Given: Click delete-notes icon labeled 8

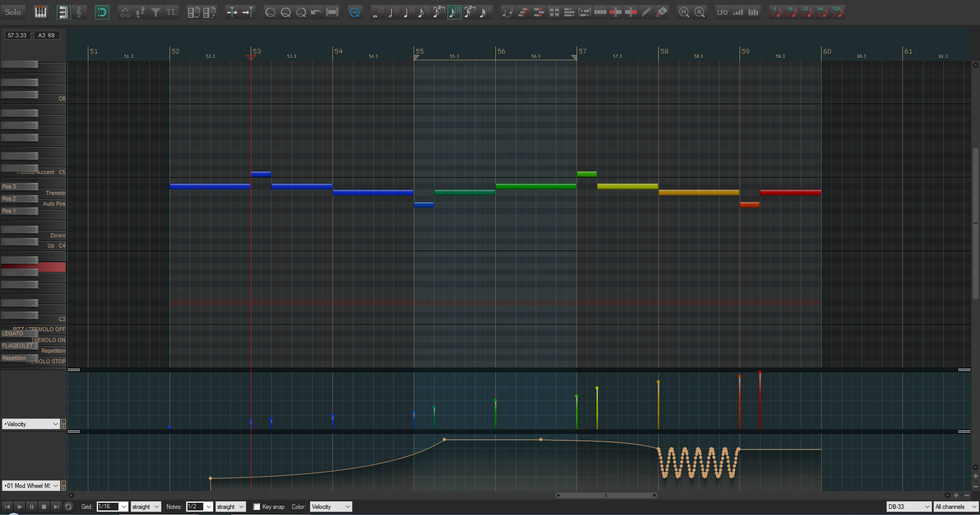Looking at the screenshot, I should (x=777, y=12).
